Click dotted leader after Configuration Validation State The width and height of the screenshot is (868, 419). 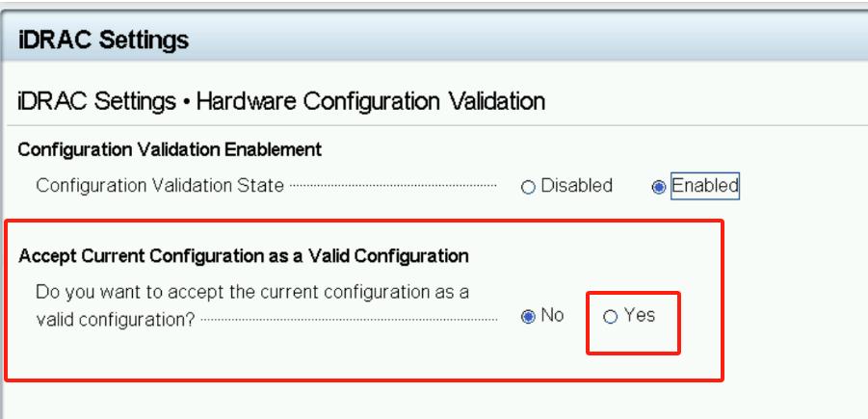coord(391,186)
